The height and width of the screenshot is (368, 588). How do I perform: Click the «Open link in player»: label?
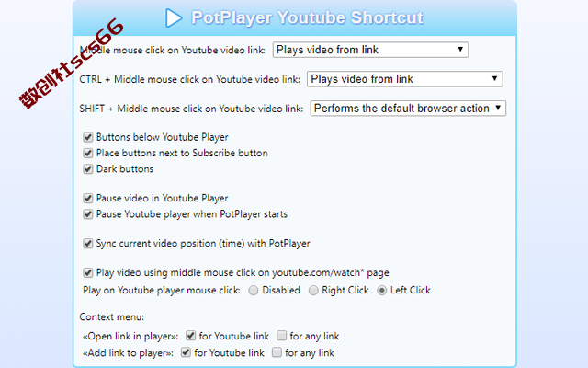click(130, 336)
